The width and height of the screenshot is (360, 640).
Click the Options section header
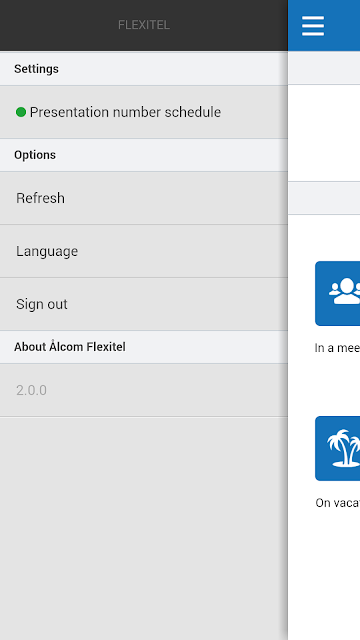[144, 155]
